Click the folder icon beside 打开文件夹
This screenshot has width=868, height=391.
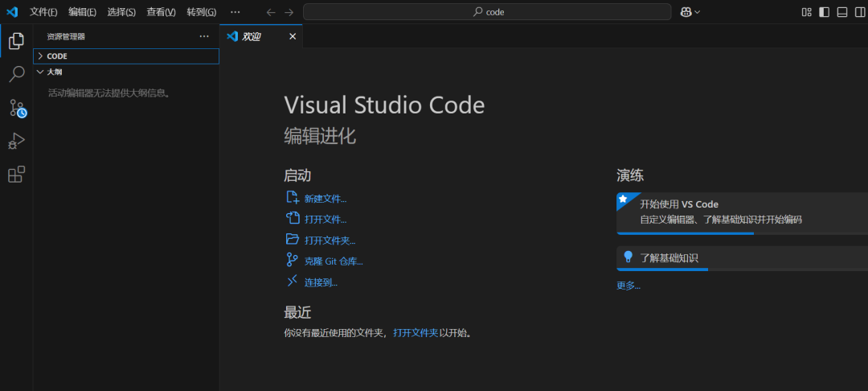pos(293,239)
